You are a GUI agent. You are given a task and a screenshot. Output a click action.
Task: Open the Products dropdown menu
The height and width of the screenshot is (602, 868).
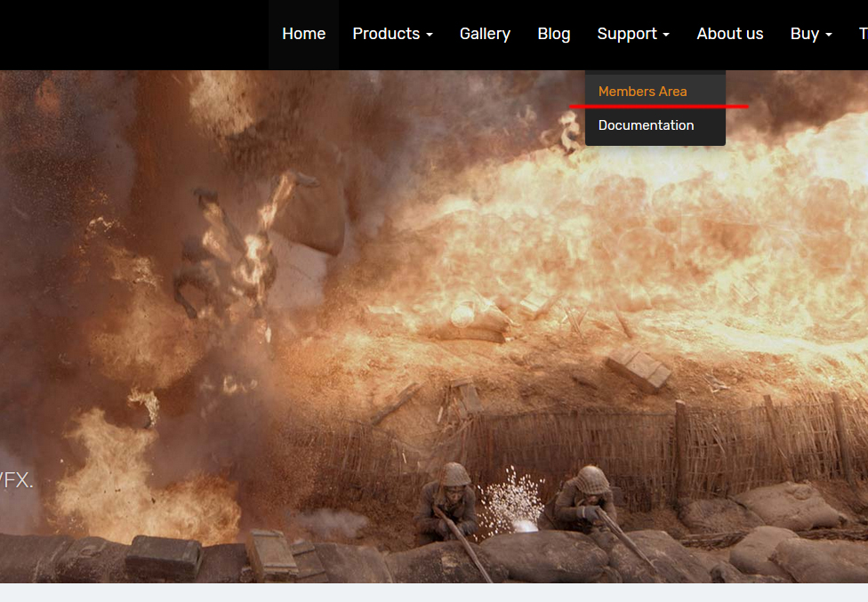392,34
